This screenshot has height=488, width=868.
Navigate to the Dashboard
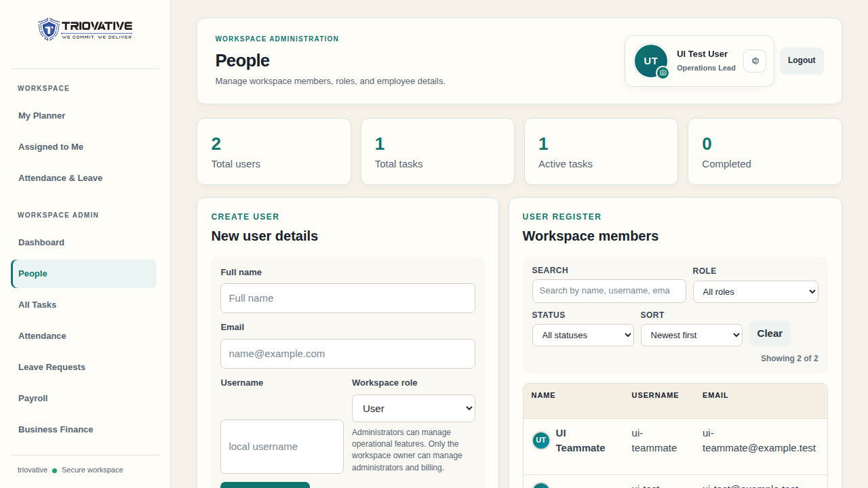coord(84,243)
